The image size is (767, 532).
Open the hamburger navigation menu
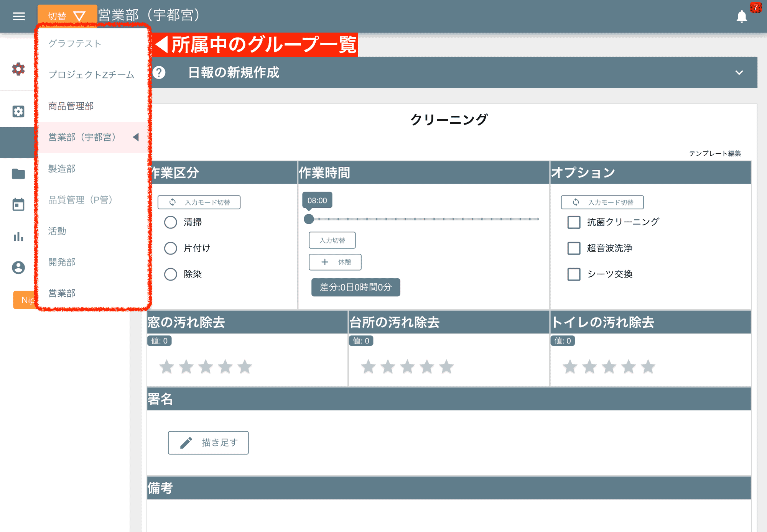click(x=18, y=16)
